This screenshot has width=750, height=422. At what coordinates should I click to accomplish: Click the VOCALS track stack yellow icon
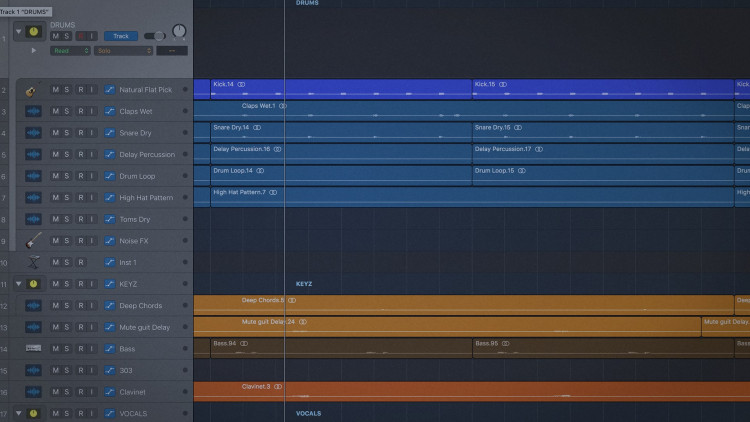tap(33, 413)
